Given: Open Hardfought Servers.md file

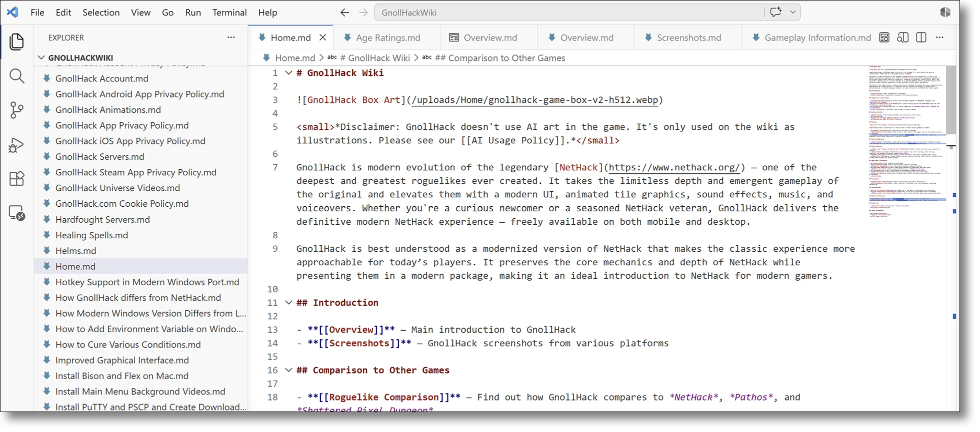Looking at the screenshot, I should pos(102,219).
